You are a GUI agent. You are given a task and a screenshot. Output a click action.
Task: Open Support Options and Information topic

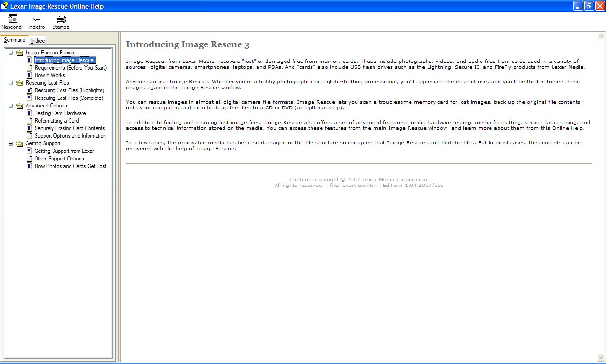pyautogui.click(x=71, y=136)
